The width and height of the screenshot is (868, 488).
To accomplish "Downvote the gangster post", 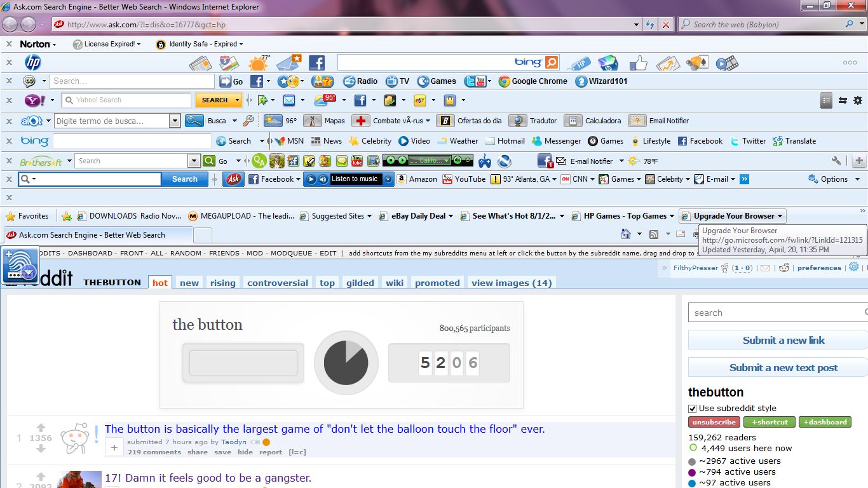I will (41, 486).
